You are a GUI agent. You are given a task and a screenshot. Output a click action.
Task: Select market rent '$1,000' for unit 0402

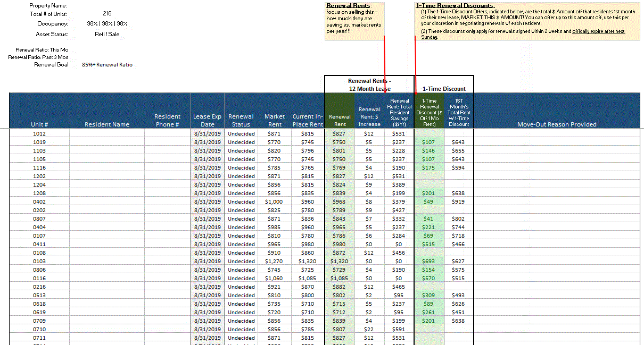click(275, 201)
